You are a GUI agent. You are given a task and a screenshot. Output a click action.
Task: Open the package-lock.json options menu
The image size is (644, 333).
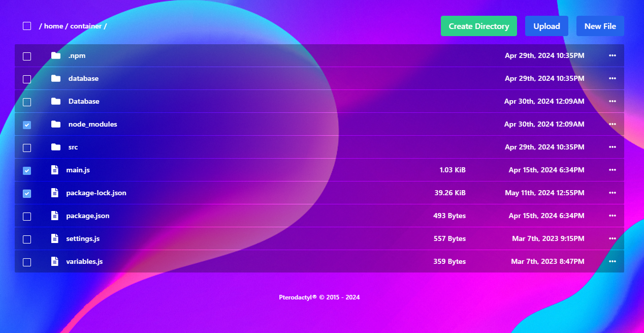tap(613, 193)
